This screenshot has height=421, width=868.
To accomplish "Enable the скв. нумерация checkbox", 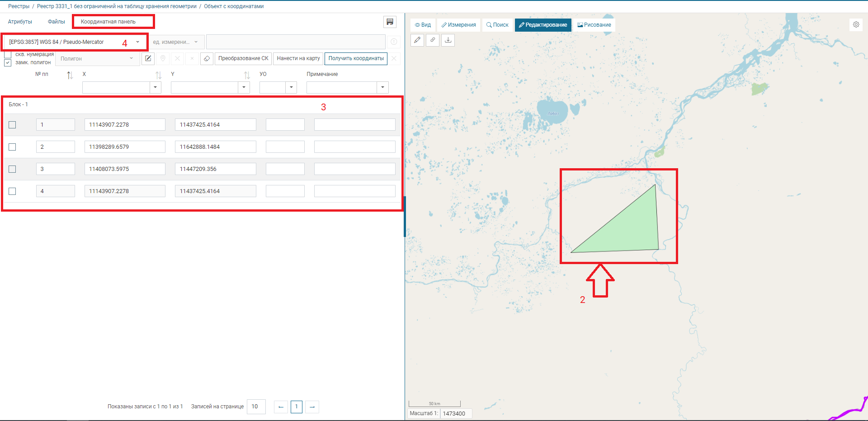I will [x=8, y=55].
